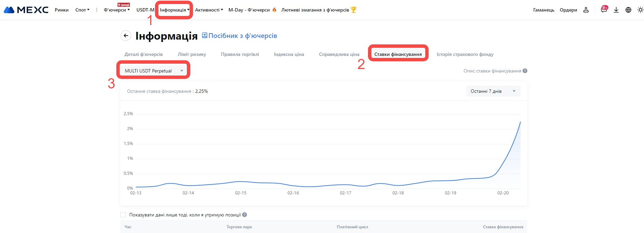644x233 pixels.
Task: Open the Історія страхового фонду tab
Action: click(465, 54)
